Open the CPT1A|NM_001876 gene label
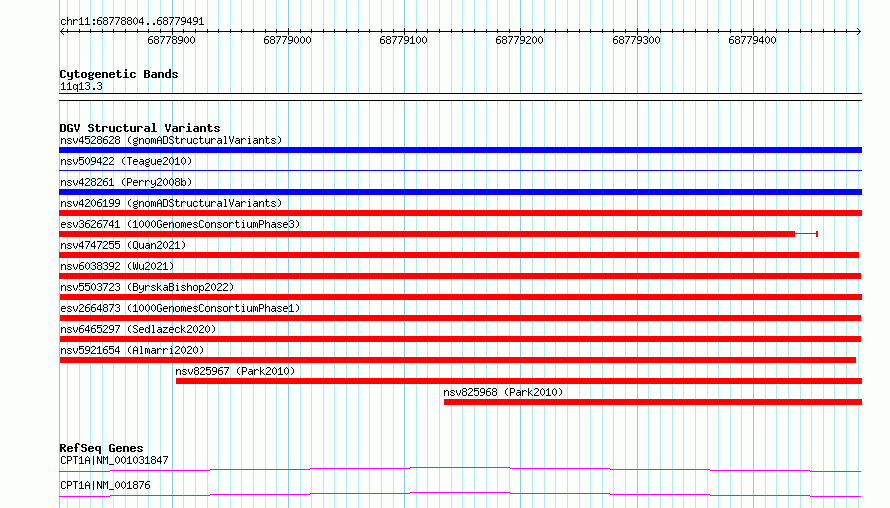This screenshot has width=890, height=508. coord(105,485)
